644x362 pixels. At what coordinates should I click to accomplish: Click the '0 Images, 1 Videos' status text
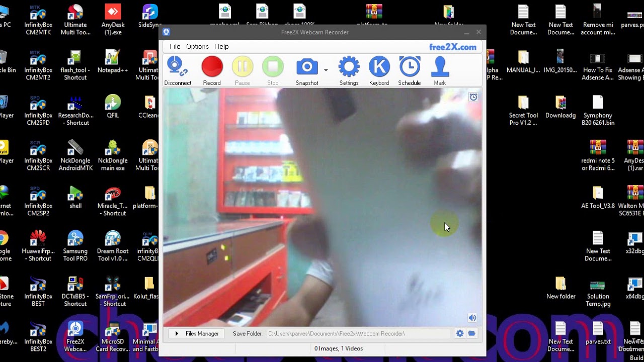click(x=338, y=348)
